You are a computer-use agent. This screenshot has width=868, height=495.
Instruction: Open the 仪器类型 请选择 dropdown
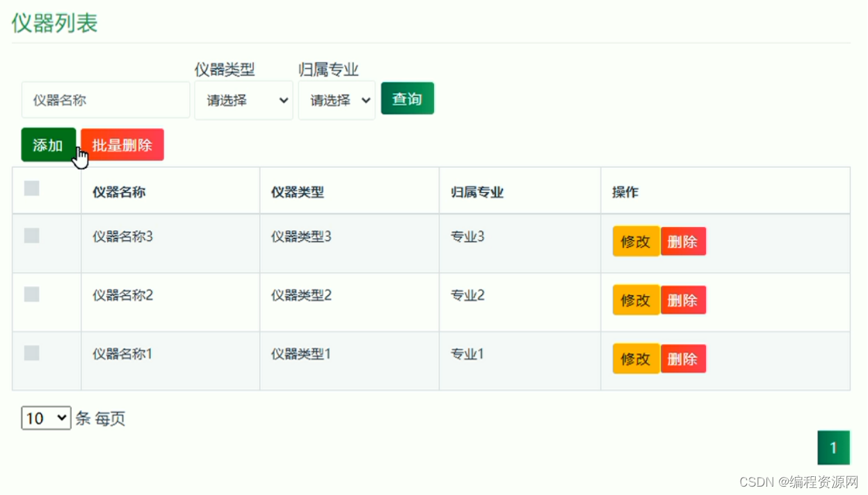(243, 100)
